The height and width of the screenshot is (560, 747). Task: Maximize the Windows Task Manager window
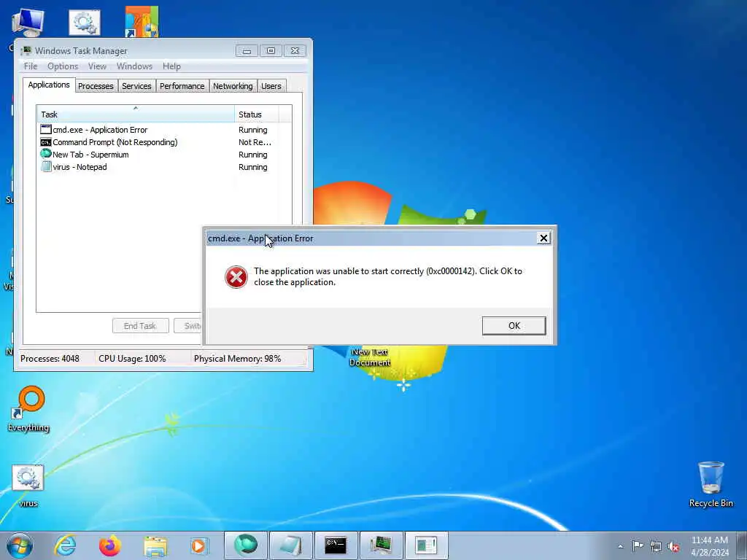pyautogui.click(x=271, y=50)
